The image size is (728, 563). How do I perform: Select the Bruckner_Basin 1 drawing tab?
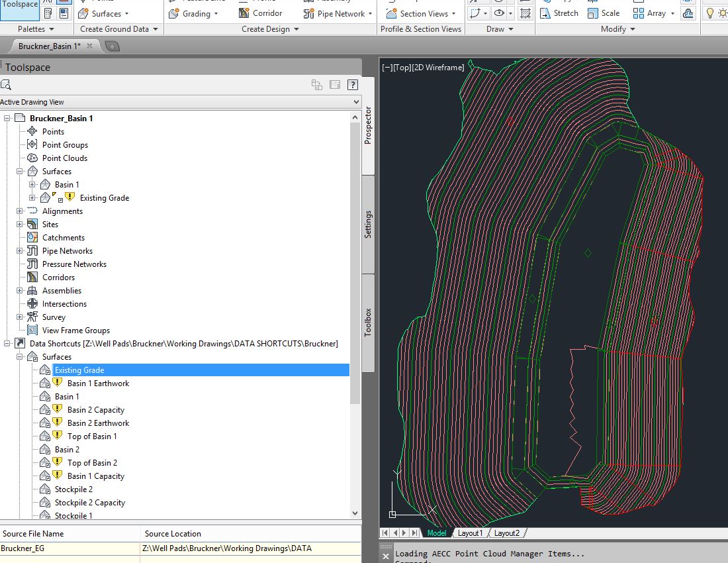coord(49,46)
